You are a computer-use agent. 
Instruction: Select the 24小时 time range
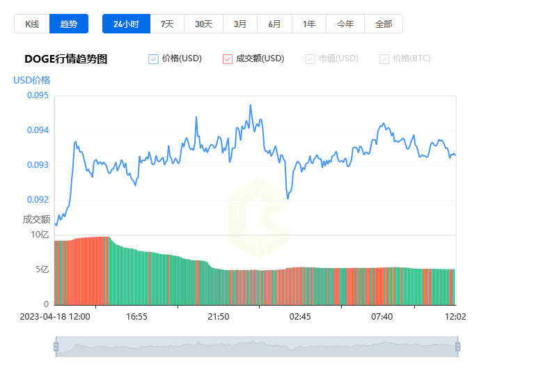click(127, 24)
